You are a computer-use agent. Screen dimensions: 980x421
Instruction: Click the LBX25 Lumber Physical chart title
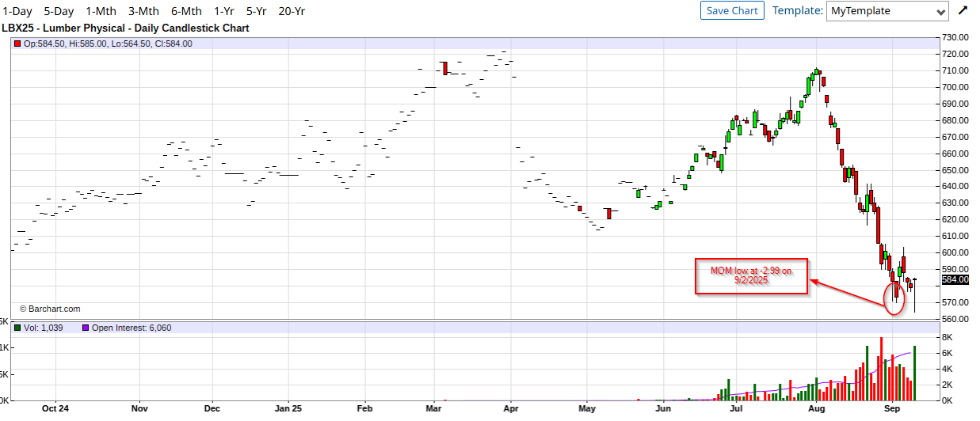[x=125, y=28]
